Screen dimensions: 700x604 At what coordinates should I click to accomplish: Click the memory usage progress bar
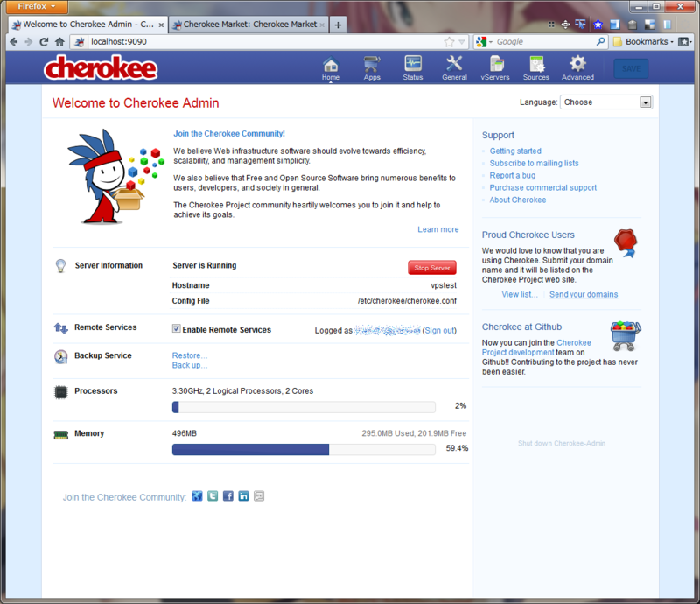pos(304,449)
